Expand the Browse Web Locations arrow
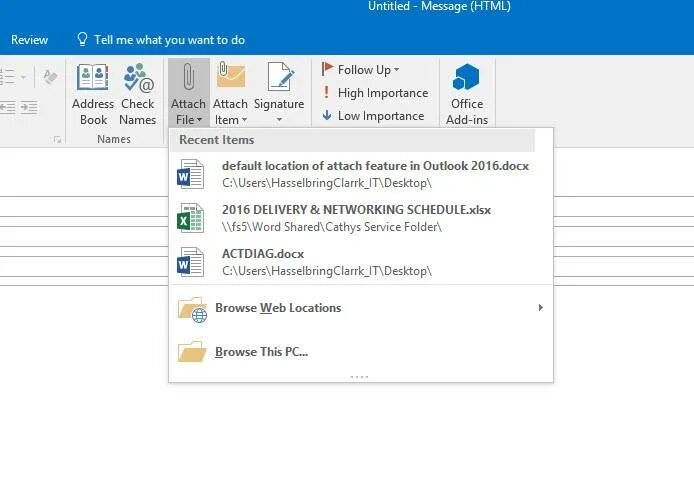 540,308
